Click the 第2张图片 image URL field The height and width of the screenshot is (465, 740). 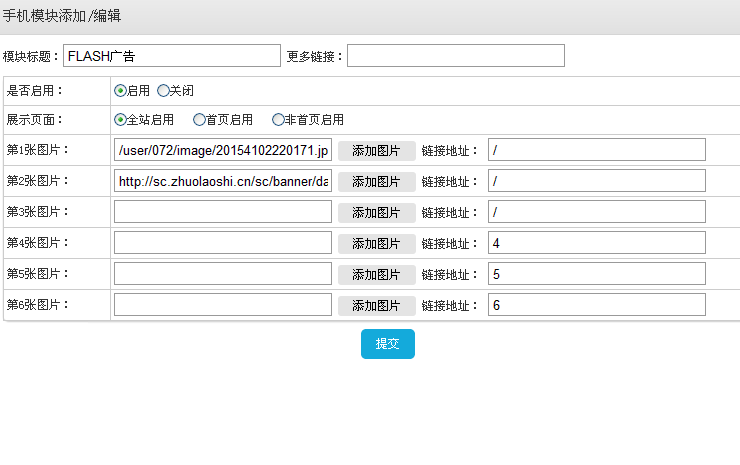point(223,182)
